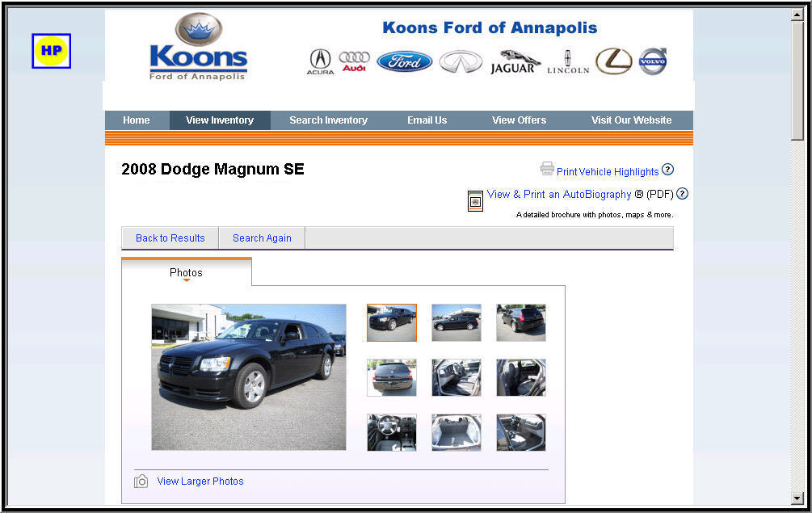Click the camera icon near View Larger Photos

[141, 481]
